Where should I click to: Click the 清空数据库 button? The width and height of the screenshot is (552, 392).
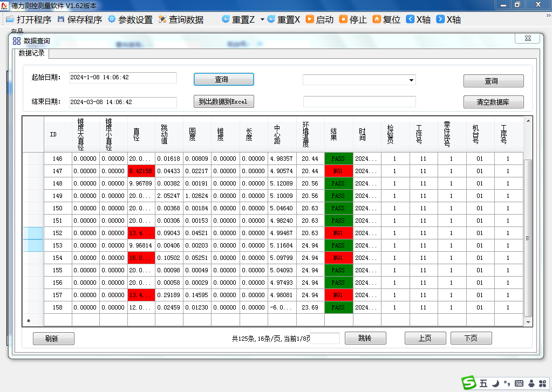(493, 102)
